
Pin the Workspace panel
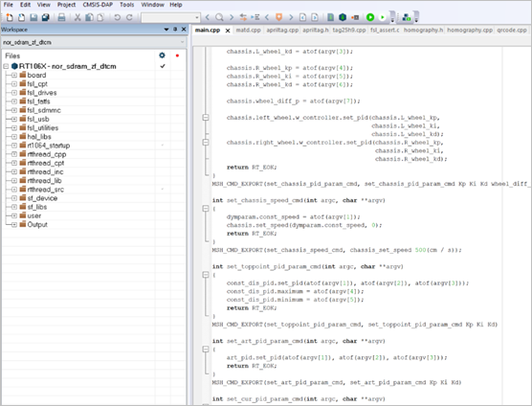pyautogui.click(x=175, y=30)
